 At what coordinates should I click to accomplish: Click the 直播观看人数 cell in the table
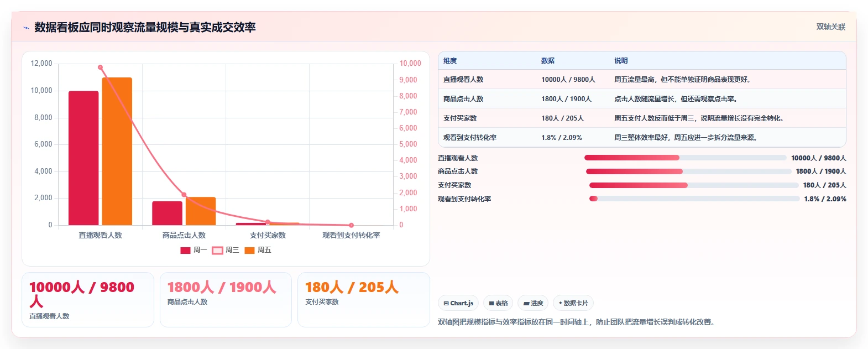(x=463, y=80)
